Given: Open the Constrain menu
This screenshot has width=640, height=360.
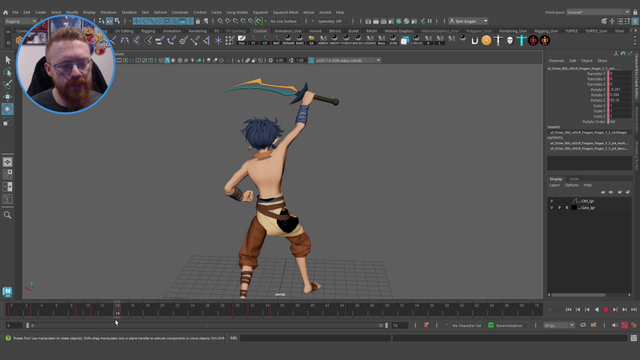Looking at the screenshot, I should (x=180, y=12).
